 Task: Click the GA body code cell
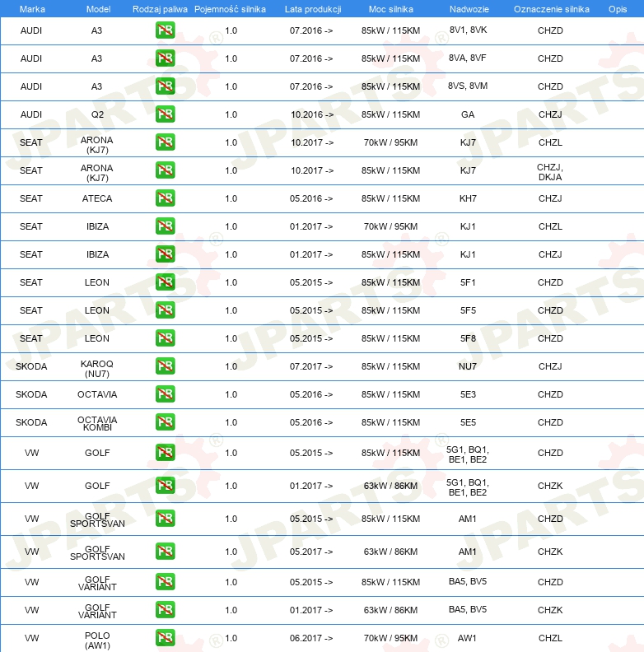(x=468, y=114)
